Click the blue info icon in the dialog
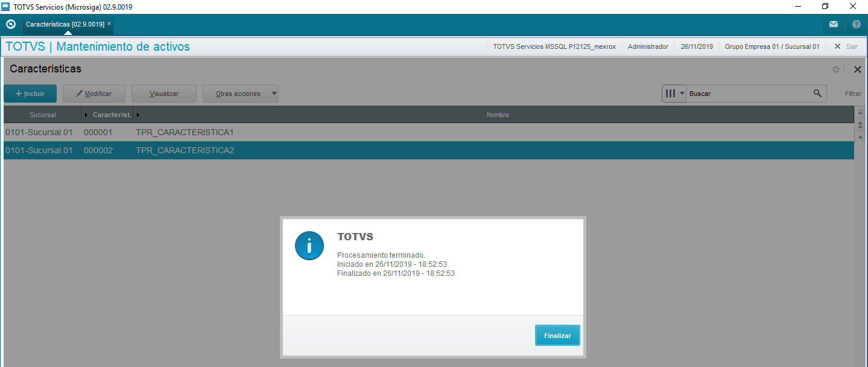 click(309, 245)
